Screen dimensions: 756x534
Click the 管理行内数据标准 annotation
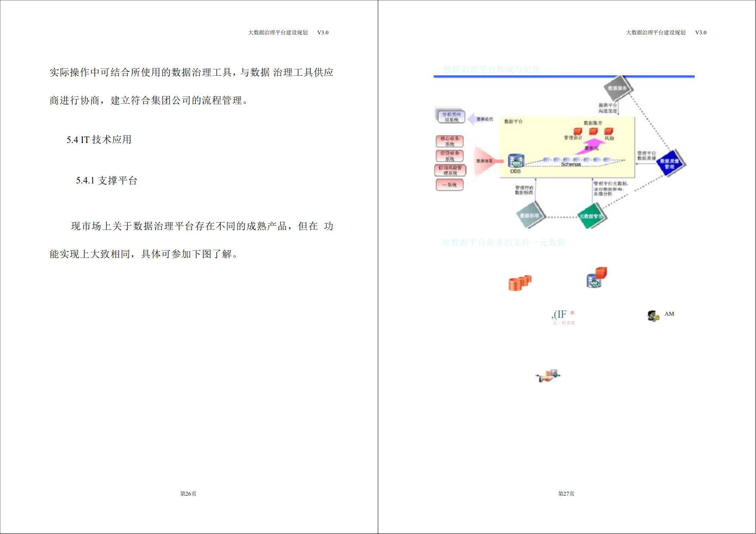tap(524, 190)
